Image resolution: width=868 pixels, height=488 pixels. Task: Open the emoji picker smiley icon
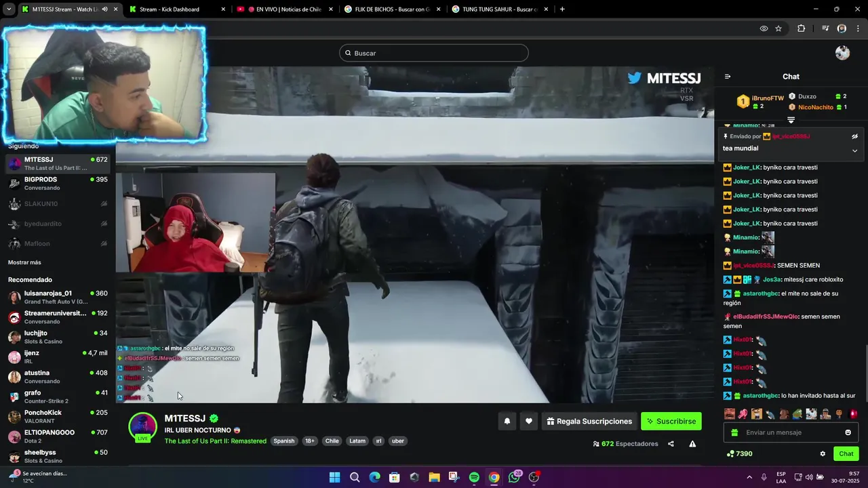(848, 432)
